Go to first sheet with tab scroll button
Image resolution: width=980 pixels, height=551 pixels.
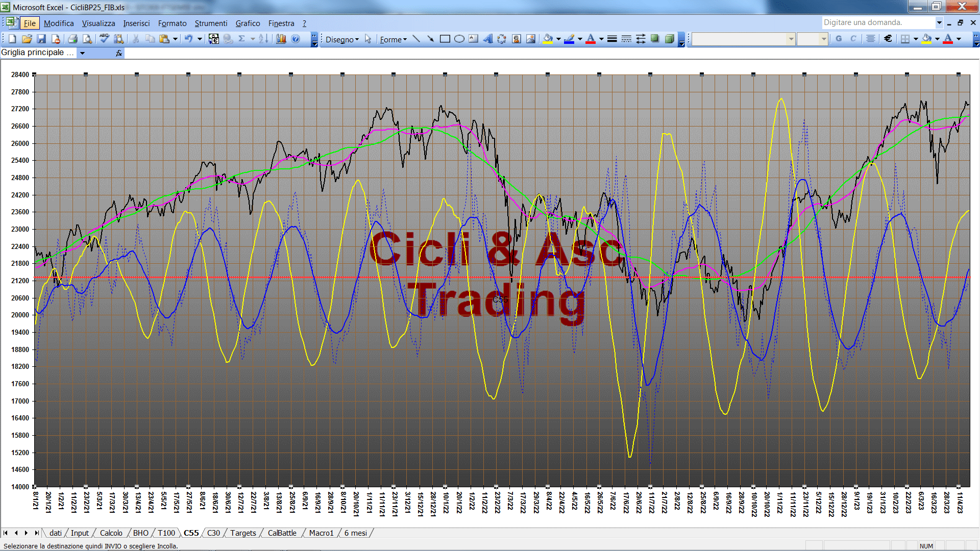pyautogui.click(x=6, y=533)
